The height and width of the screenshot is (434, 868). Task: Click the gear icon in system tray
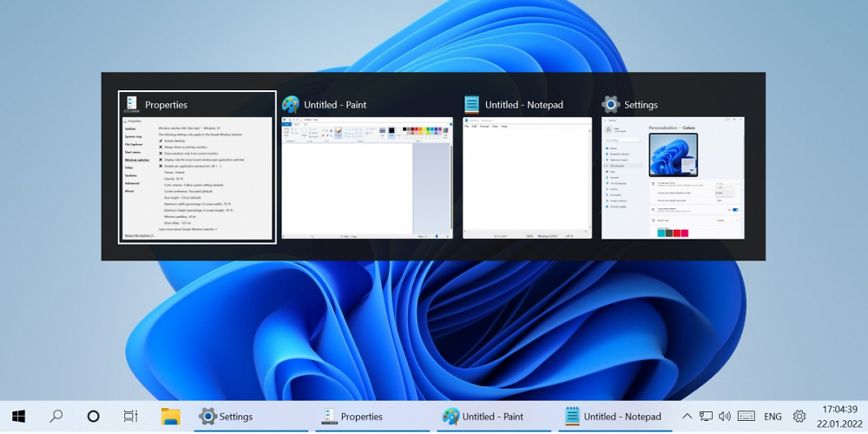click(799, 417)
